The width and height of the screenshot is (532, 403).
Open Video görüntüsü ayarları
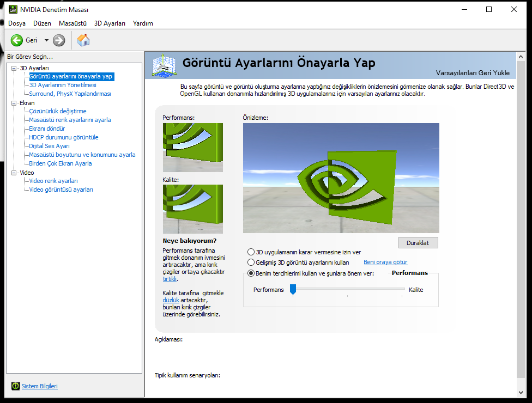pos(61,190)
